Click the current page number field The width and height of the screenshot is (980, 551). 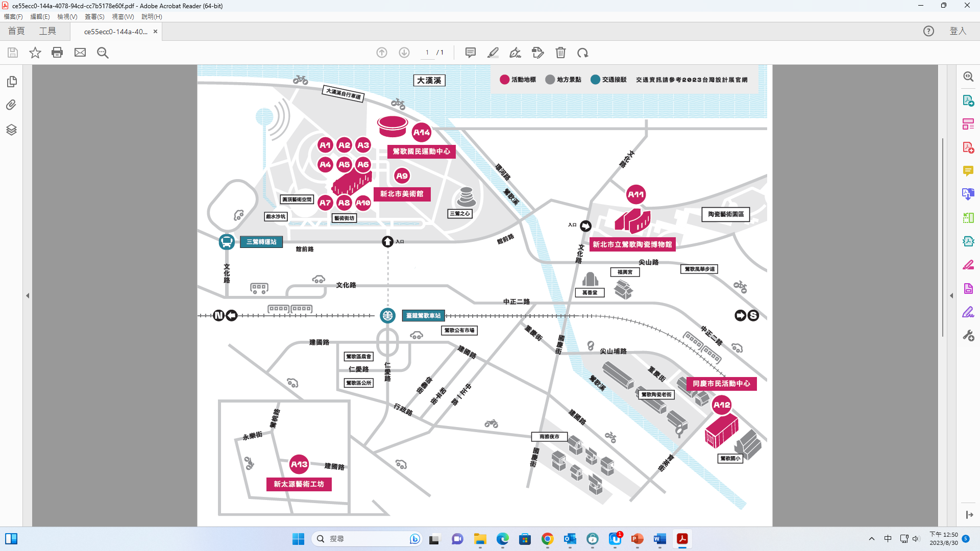click(427, 53)
